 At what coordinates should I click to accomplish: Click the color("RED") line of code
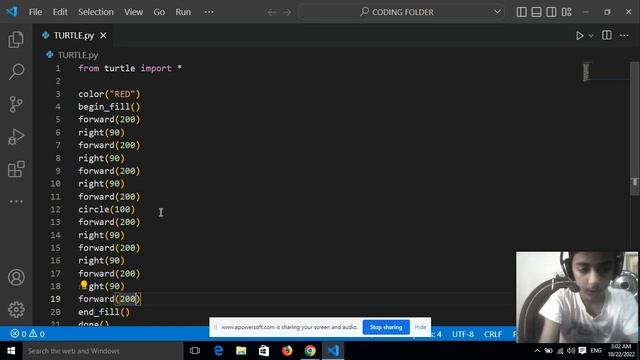(109, 94)
